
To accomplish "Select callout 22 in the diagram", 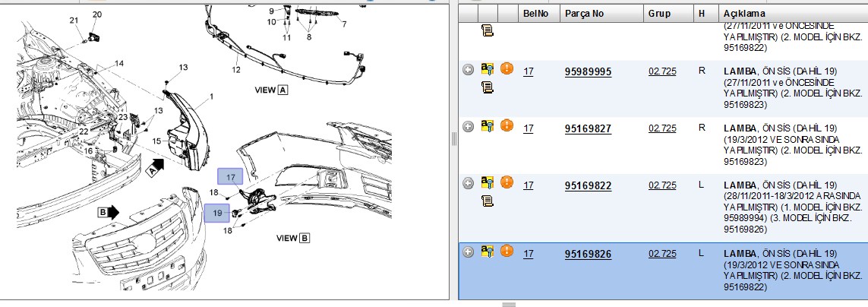I will (84, 131).
